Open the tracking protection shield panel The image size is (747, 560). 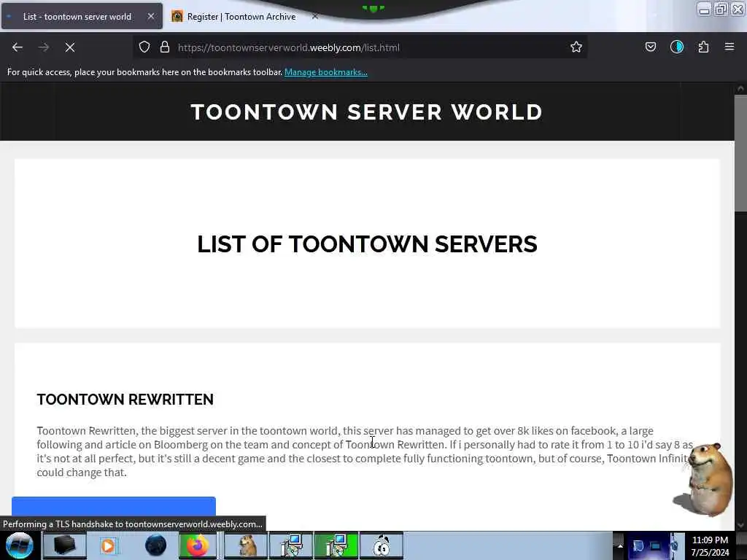[144, 47]
